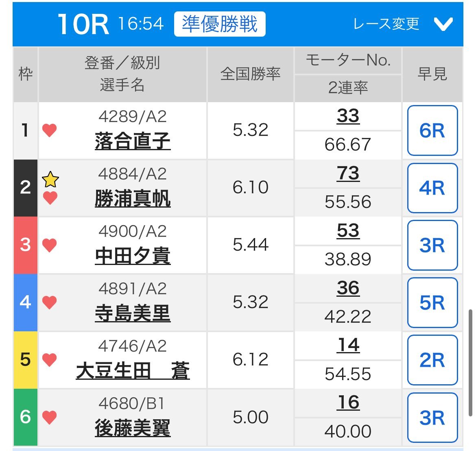Open racer profile link 落合直子
Screen dimensions: 476x451
(x=133, y=141)
